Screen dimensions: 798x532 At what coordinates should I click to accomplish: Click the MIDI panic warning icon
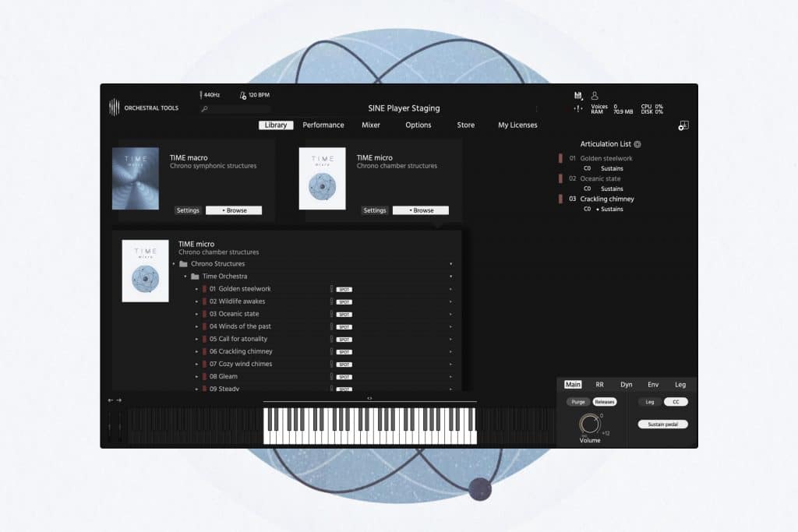pos(578,108)
